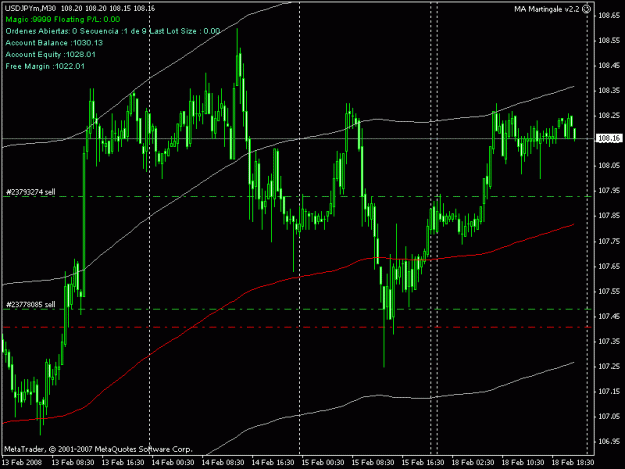Click the 106.95 price scale label

(609, 442)
